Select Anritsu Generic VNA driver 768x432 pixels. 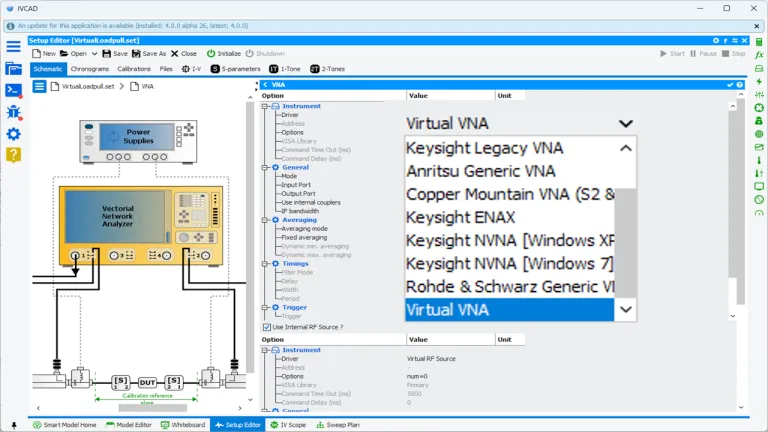509,171
